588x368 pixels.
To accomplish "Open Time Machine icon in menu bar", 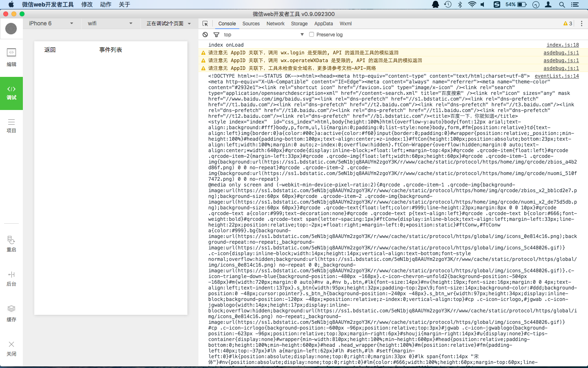I will click(x=448, y=4).
